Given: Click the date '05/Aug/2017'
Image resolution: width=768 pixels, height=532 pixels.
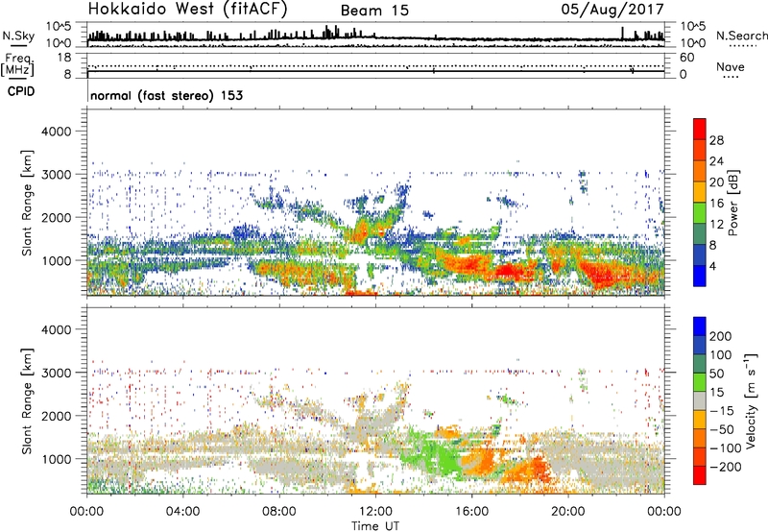Looking at the screenshot, I should pos(612,10).
